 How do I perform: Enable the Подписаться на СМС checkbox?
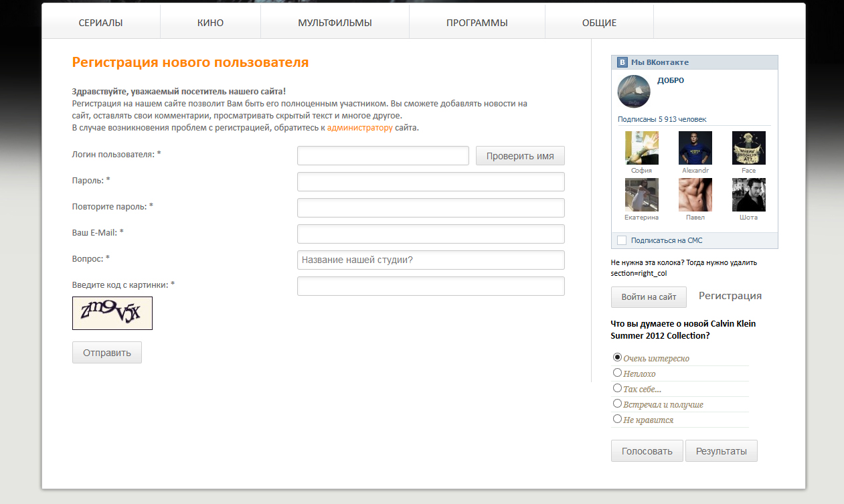621,240
